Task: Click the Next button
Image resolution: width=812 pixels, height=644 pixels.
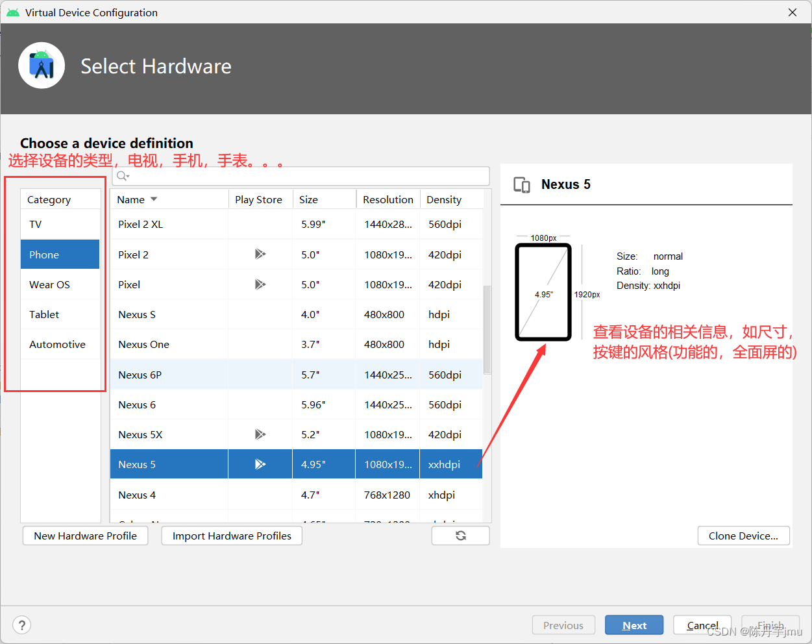Action: [634, 625]
